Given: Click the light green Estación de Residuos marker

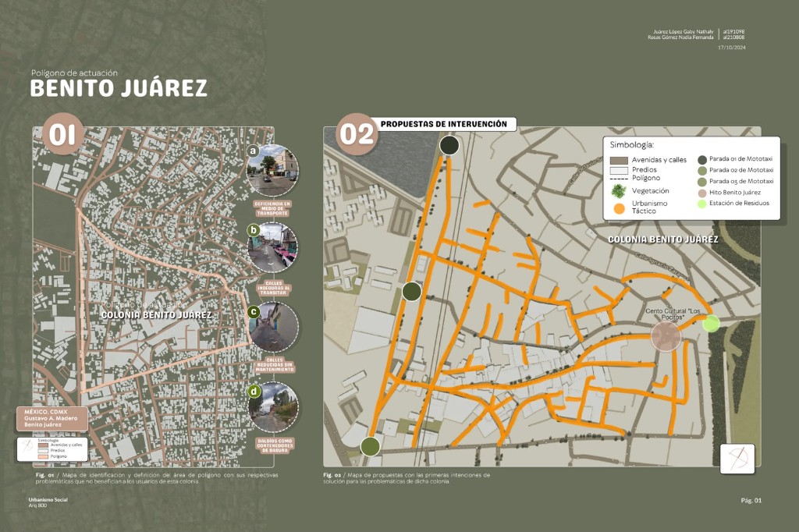Looking at the screenshot, I should [x=711, y=323].
